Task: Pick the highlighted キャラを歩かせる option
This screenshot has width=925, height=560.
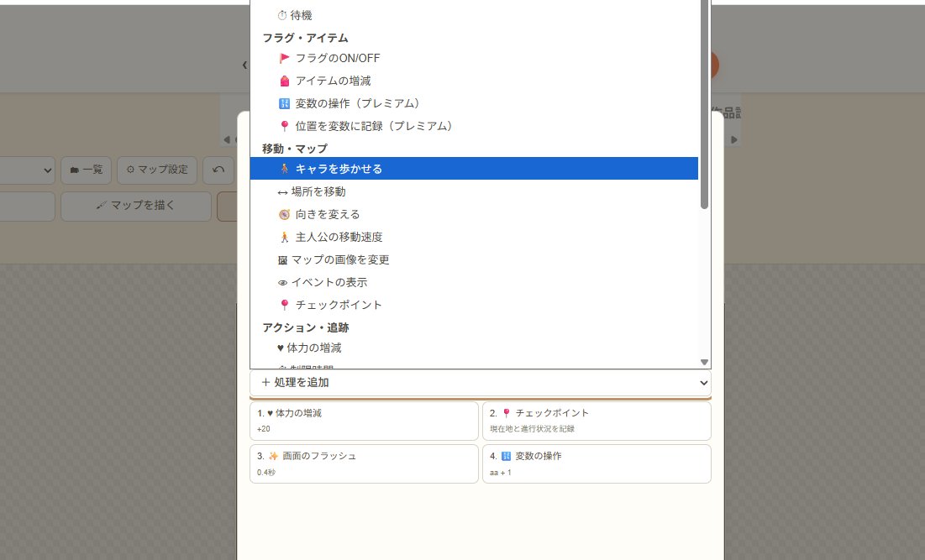Action: tap(474, 169)
